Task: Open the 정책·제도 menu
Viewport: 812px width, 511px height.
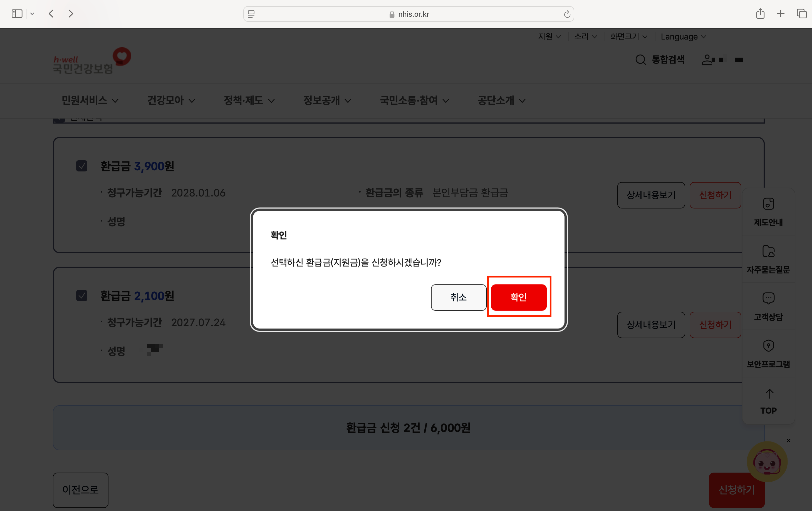Action: click(x=249, y=100)
